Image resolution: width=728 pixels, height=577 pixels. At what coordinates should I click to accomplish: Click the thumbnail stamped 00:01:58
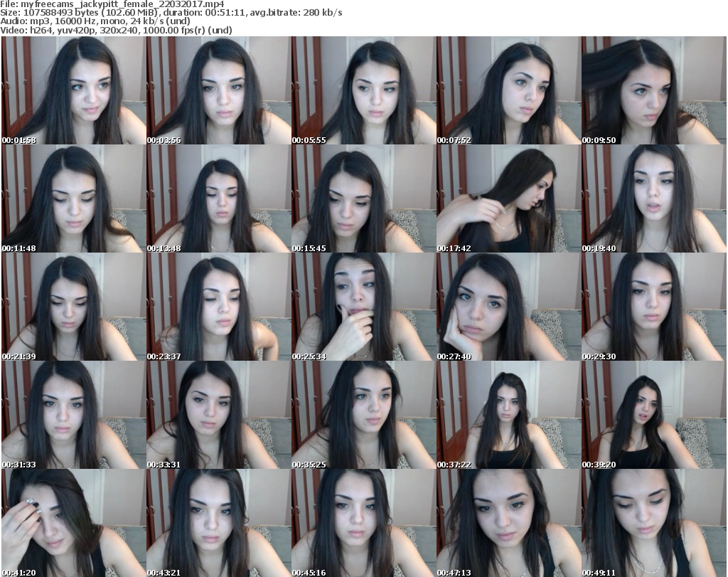[x=74, y=90]
